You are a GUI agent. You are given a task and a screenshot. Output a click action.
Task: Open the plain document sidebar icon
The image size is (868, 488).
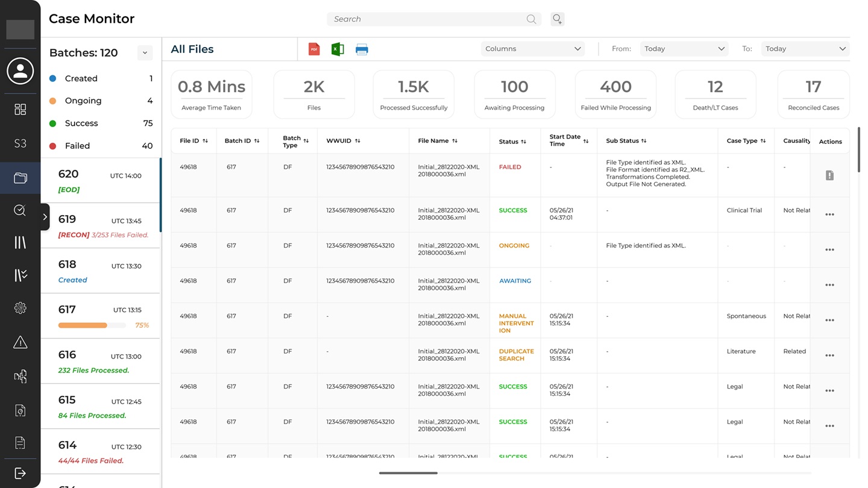tap(20, 443)
